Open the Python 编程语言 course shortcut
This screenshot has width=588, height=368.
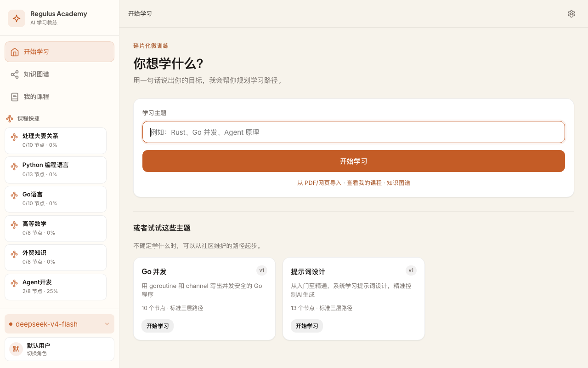56,170
